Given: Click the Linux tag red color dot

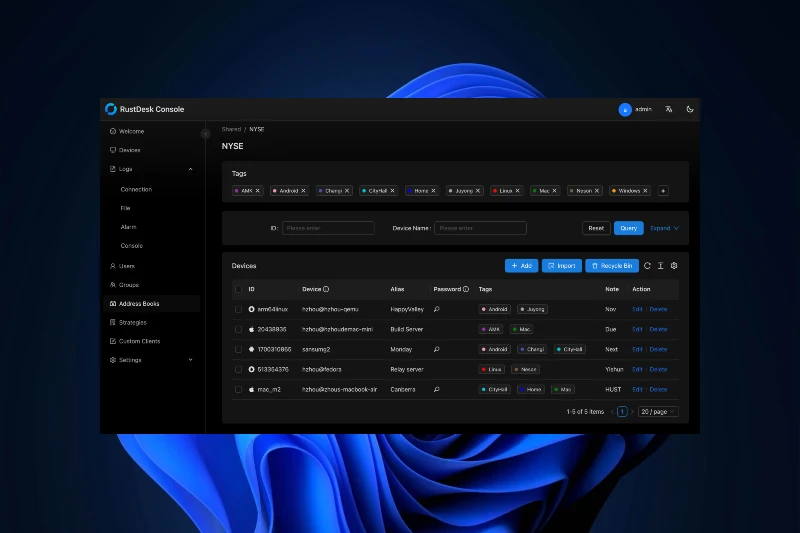Looking at the screenshot, I should [x=494, y=191].
